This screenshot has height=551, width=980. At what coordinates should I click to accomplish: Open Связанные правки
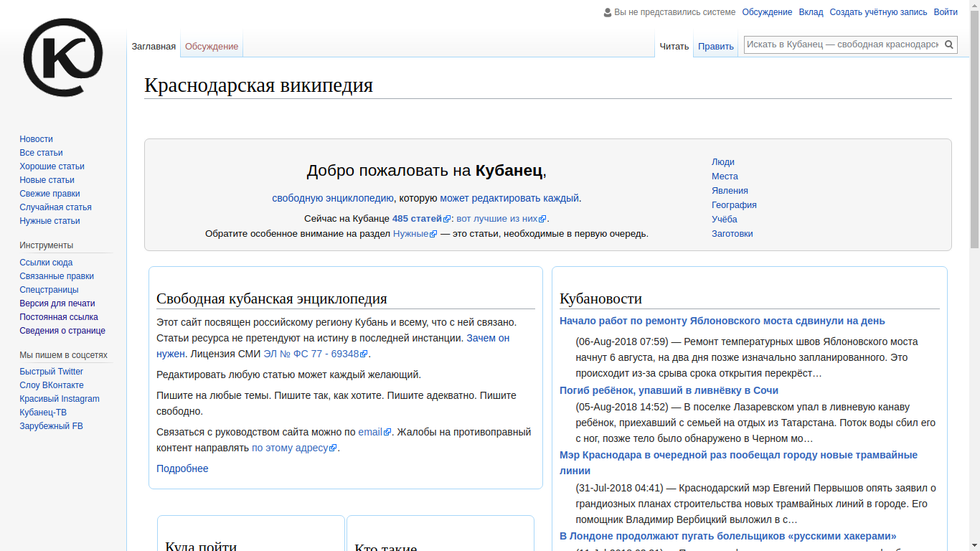pyautogui.click(x=57, y=276)
